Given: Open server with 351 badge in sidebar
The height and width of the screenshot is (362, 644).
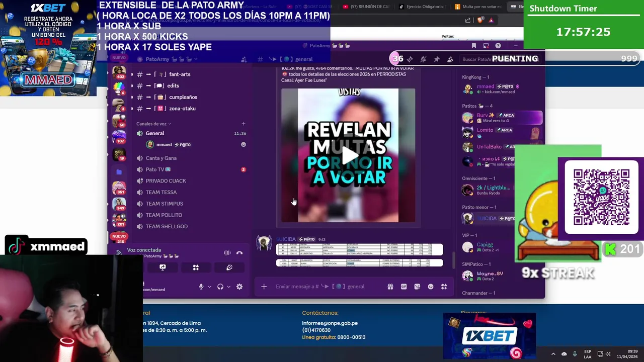Looking at the screenshot, I should (x=119, y=188).
